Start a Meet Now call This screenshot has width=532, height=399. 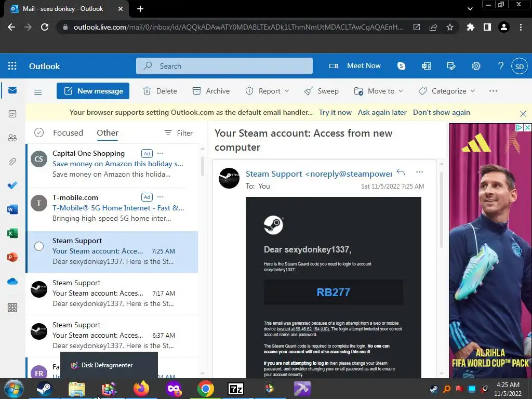355,66
